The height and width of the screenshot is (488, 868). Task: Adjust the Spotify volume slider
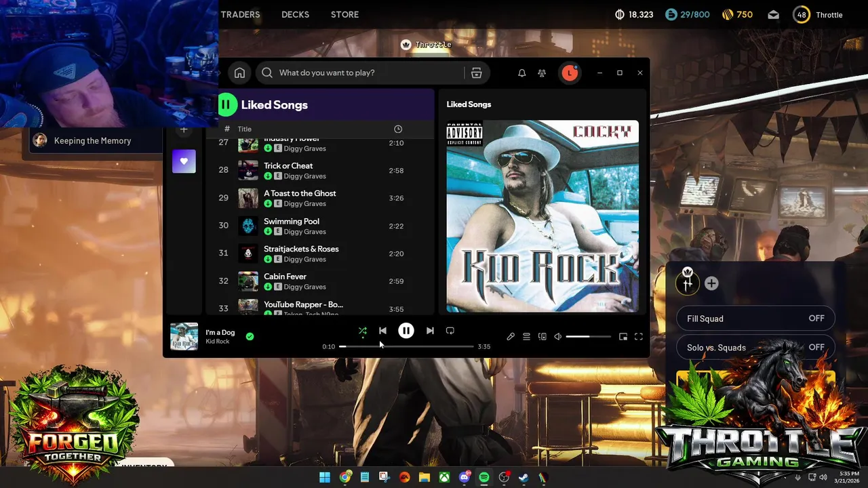click(587, 337)
